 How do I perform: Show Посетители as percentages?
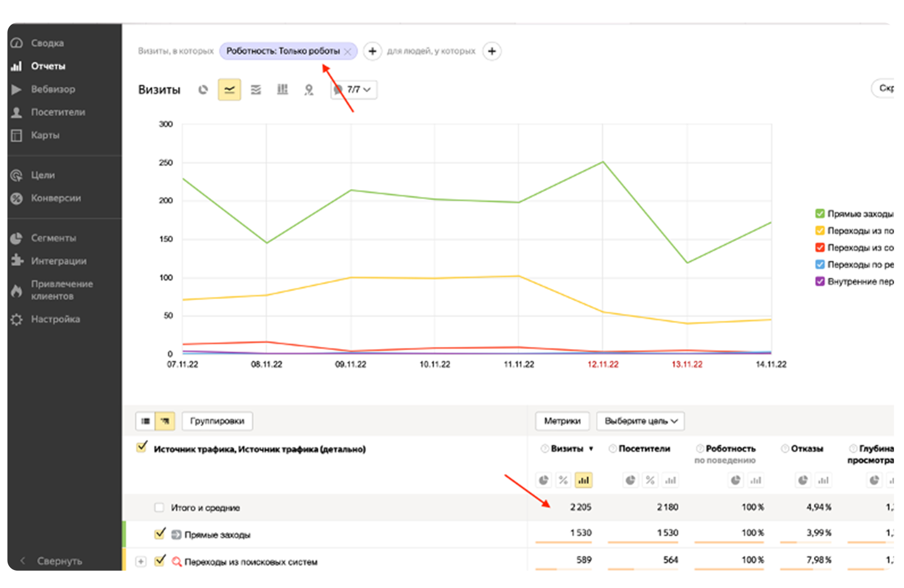650,480
